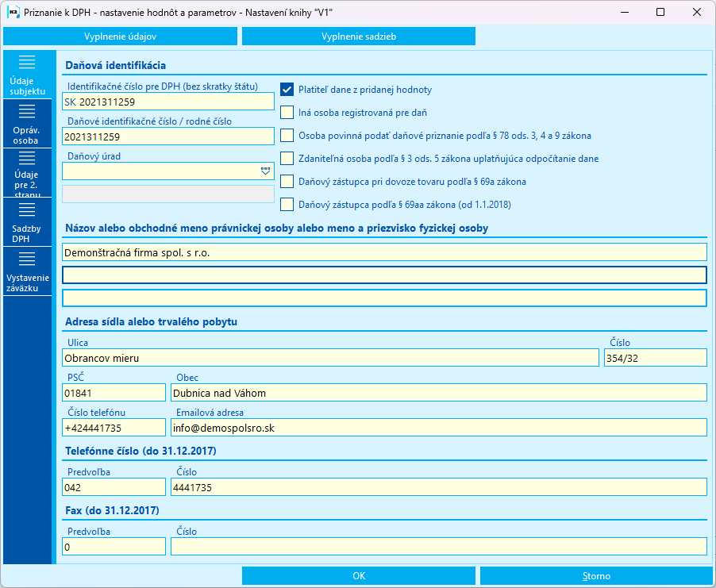Open Údaje pre 2. stranu section
Image resolution: width=716 pixels, height=588 pixels.
[x=28, y=173]
